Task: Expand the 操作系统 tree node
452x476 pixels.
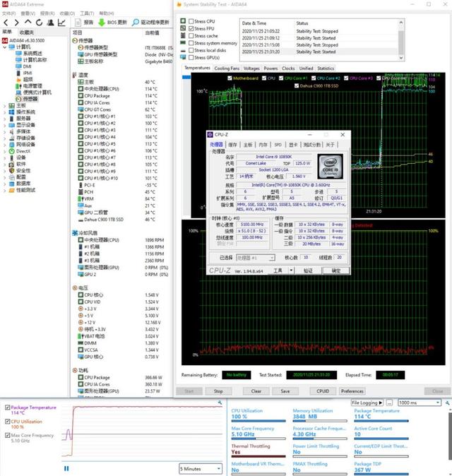Action: pos(4,112)
